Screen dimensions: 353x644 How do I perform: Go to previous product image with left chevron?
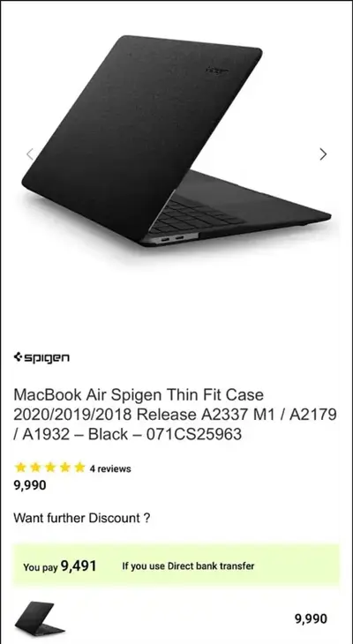point(30,154)
